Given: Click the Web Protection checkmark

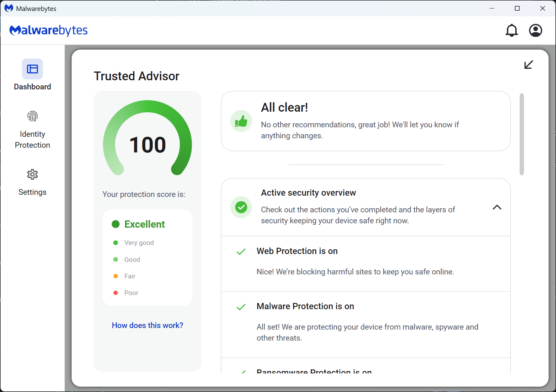Looking at the screenshot, I should (241, 252).
